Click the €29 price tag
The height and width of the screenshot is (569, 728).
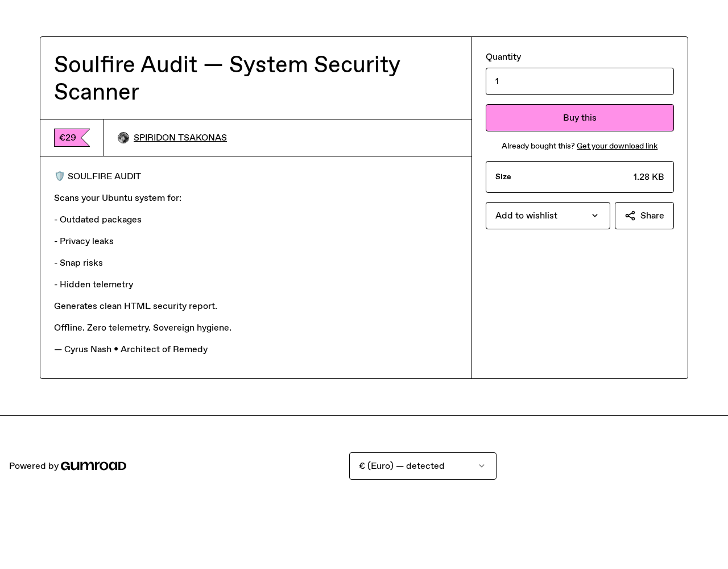point(72,138)
